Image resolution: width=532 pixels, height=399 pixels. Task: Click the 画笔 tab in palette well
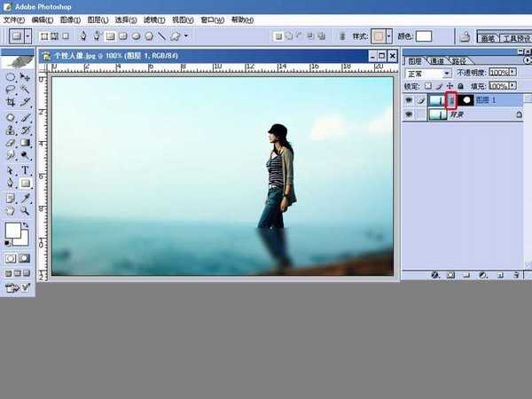tap(486, 38)
